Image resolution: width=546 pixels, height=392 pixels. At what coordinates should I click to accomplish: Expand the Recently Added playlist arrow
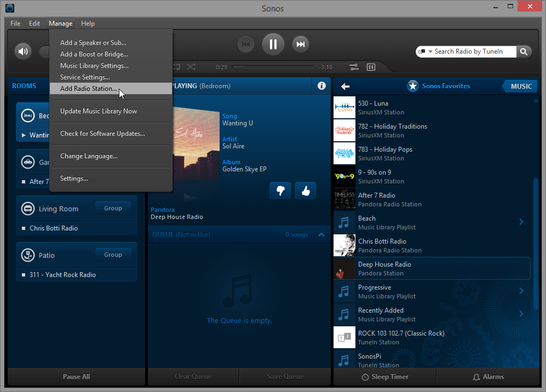pyautogui.click(x=521, y=314)
